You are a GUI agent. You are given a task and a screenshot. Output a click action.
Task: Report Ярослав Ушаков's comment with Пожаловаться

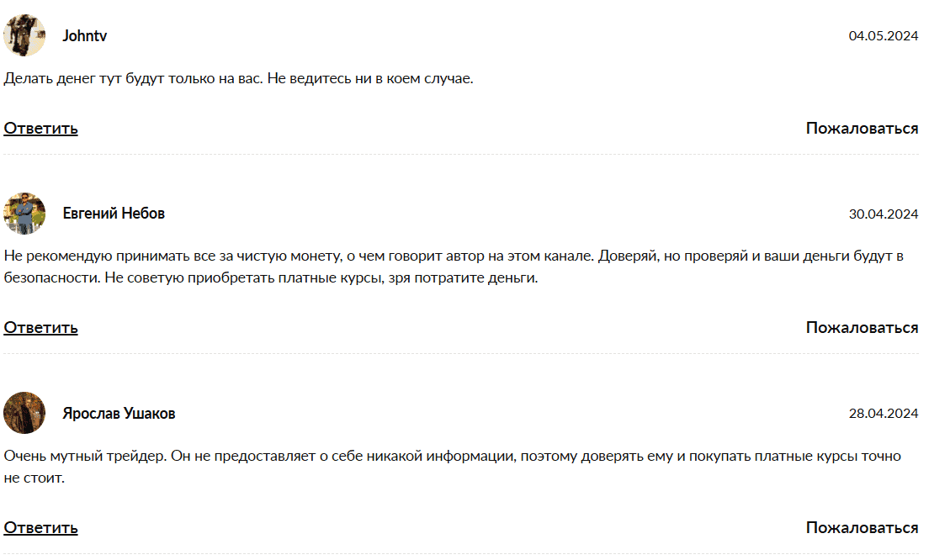(862, 527)
